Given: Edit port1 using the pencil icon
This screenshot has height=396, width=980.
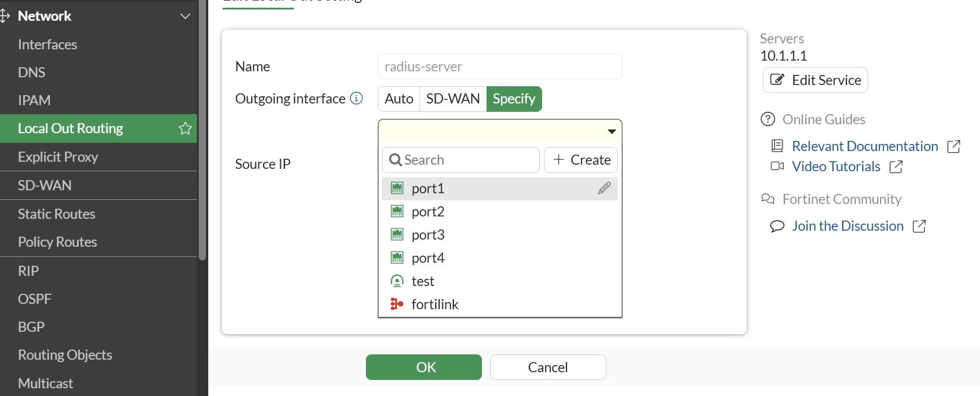Looking at the screenshot, I should click(605, 188).
